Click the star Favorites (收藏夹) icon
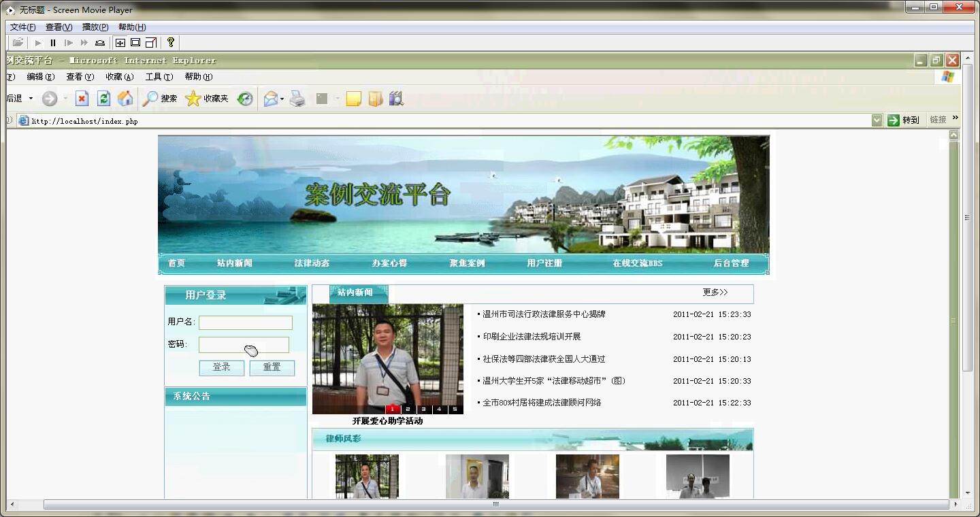Viewport: 980px width, 517px height. click(x=193, y=99)
